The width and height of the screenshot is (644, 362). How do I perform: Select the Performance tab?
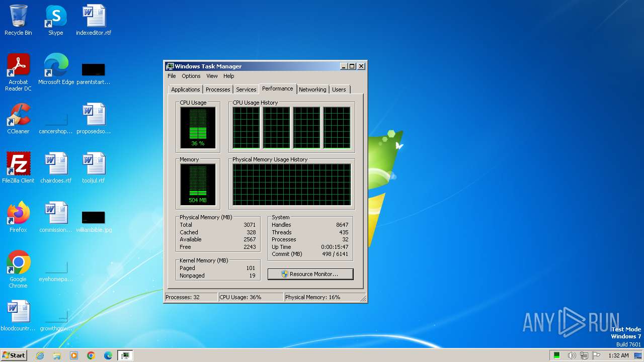(x=278, y=88)
